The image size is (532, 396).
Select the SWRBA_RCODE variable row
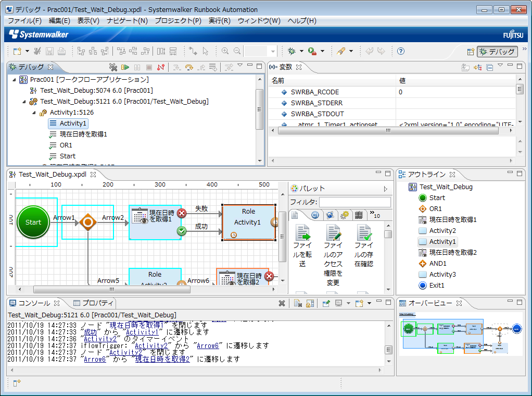click(392, 92)
